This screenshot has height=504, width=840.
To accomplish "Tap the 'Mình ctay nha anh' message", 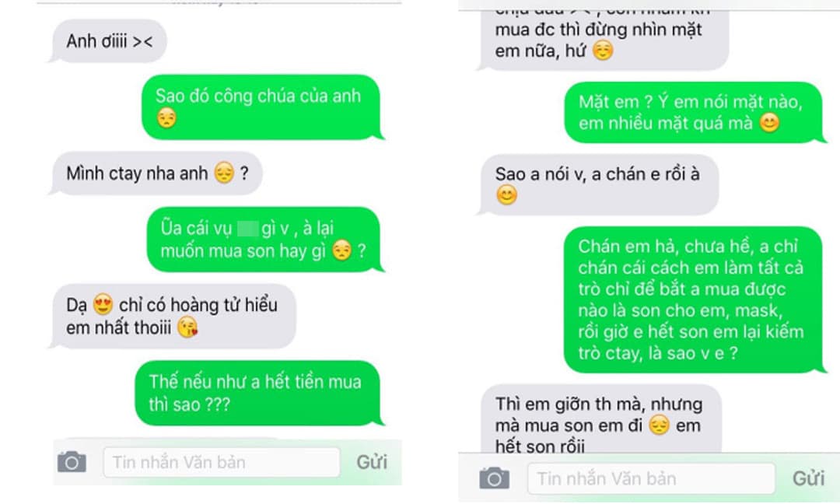I will [156, 173].
